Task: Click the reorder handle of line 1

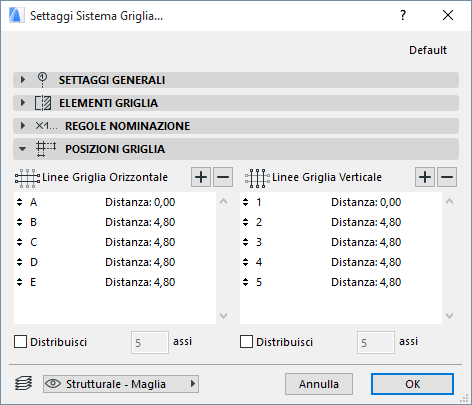Action: (246, 202)
